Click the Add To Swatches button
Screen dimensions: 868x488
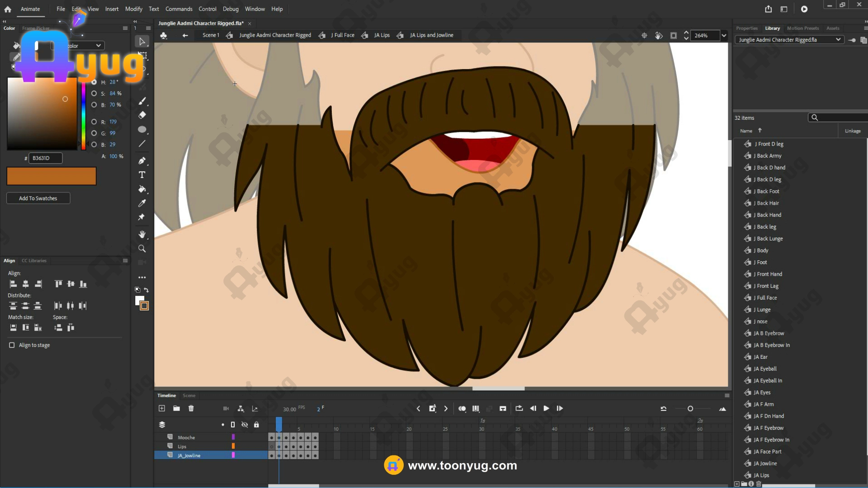[38, 198]
